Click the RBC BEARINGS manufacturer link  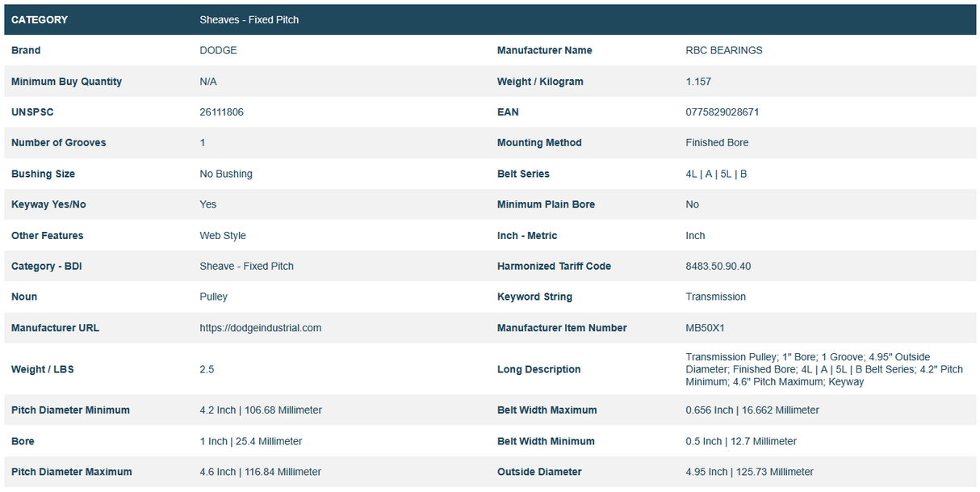coord(722,50)
